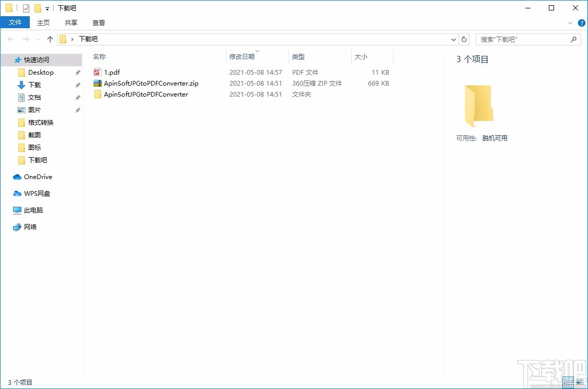Select OneDrive in the sidebar
Viewport: 588px width, 389px height.
[x=37, y=176]
